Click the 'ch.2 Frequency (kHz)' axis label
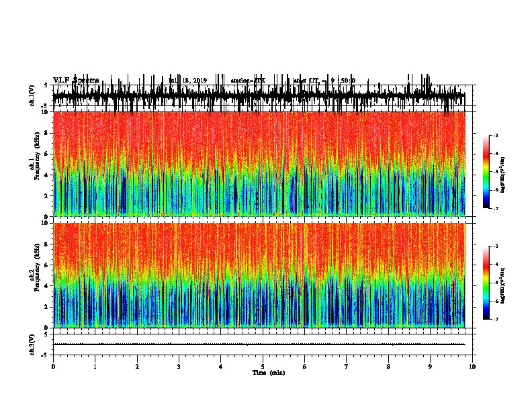532x411 pixels. pyautogui.click(x=34, y=267)
